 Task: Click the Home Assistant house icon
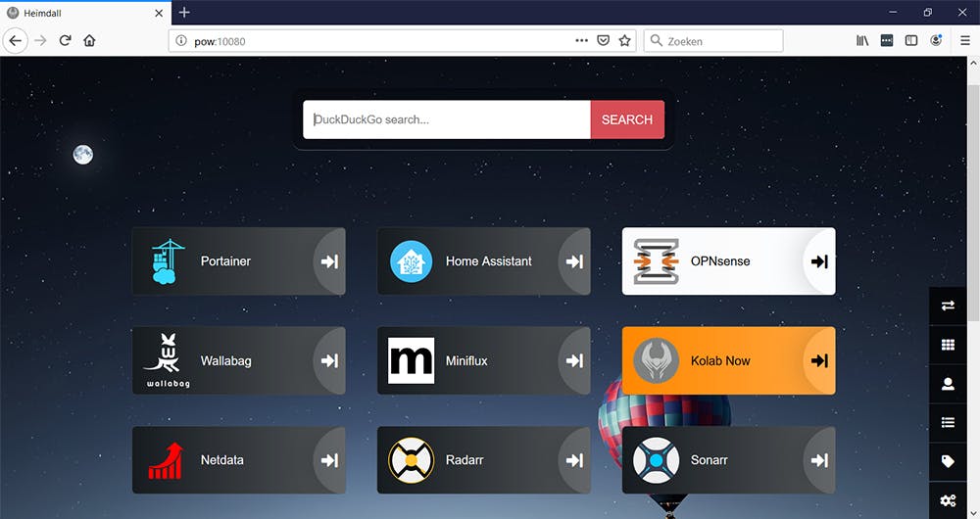click(411, 261)
